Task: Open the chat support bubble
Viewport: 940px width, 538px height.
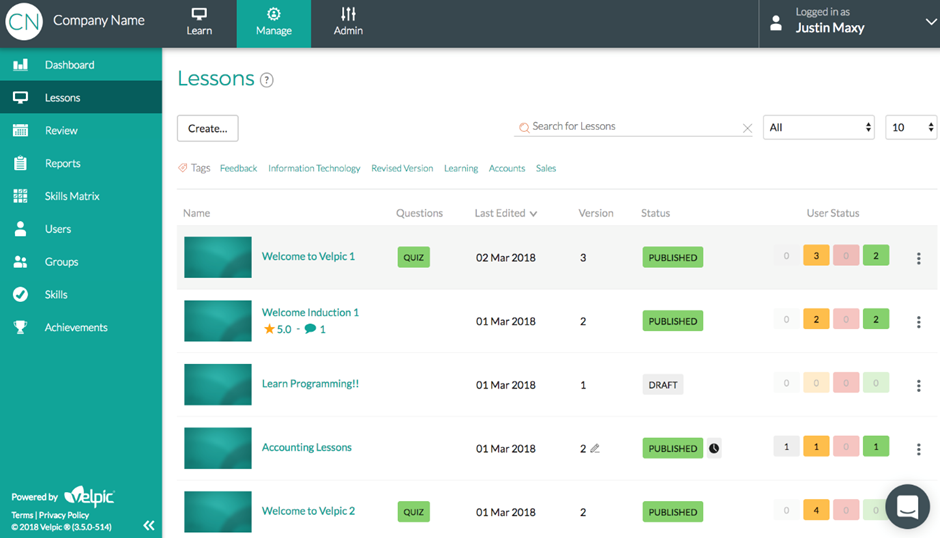Action: click(x=908, y=506)
